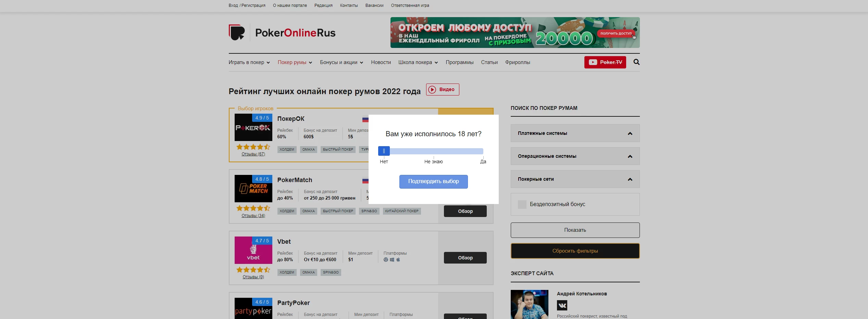Click the ПокерОК room logo
The height and width of the screenshot is (319, 868).
tap(253, 127)
